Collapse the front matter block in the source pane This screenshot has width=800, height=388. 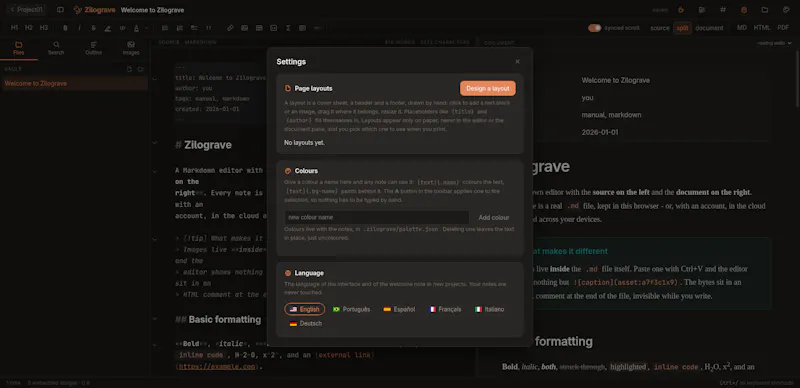tap(155, 78)
